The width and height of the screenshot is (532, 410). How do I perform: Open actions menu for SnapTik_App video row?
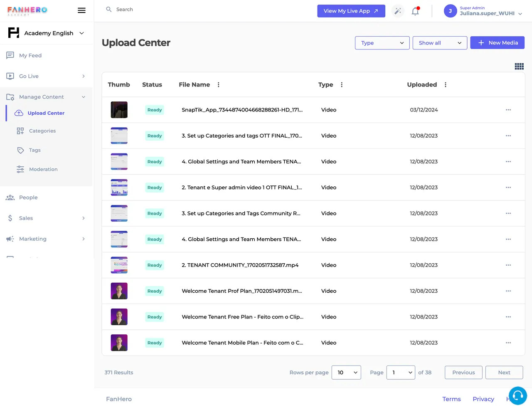[x=508, y=110]
